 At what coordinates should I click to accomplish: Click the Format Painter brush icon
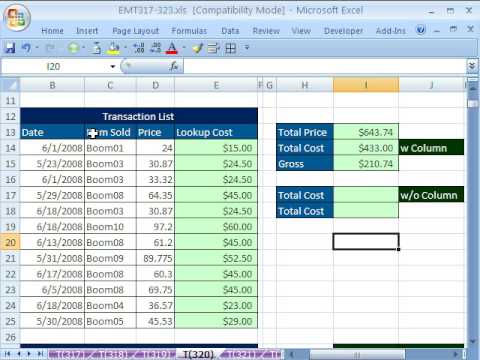pyautogui.click(x=197, y=48)
